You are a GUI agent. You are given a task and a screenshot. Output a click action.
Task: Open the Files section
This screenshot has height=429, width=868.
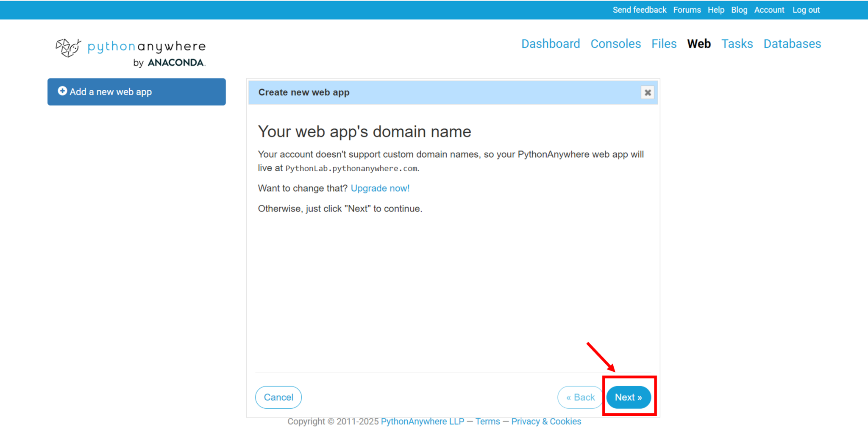(664, 44)
